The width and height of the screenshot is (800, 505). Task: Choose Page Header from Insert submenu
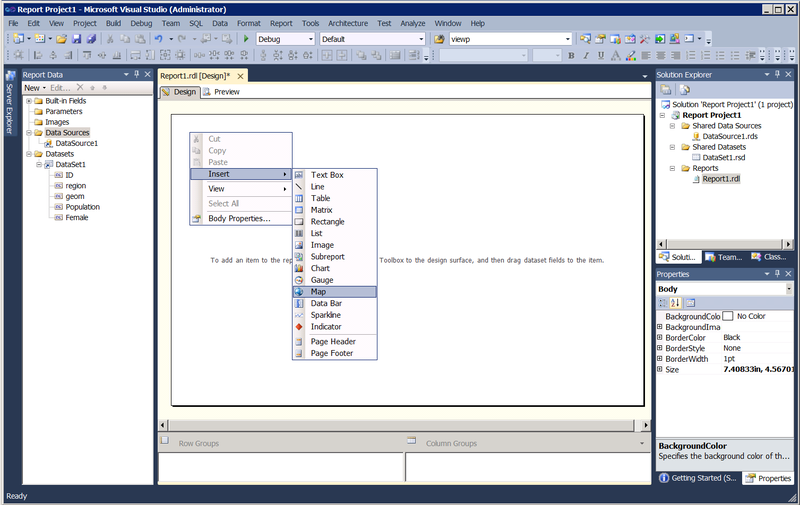[x=335, y=342]
